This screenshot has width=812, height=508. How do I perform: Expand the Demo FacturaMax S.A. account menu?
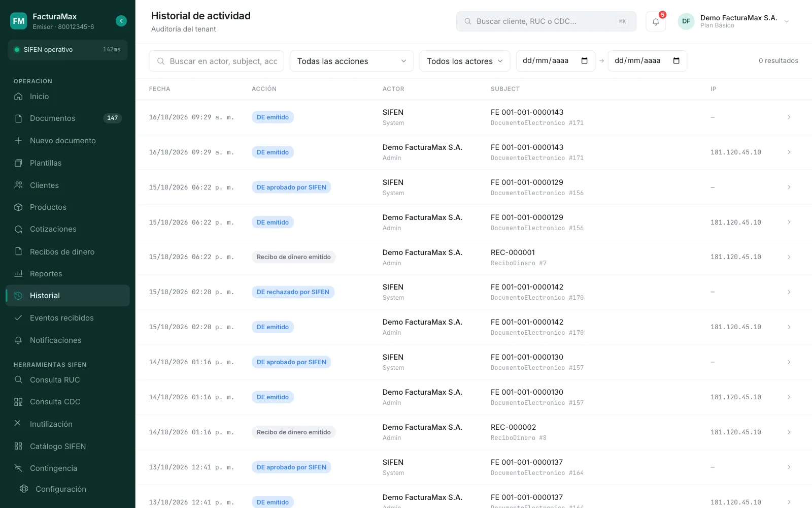(787, 21)
